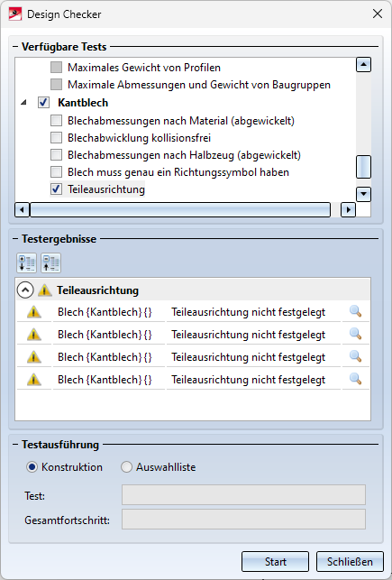Click the tests list vertical scrollbar down arrow

tap(363, 194)
